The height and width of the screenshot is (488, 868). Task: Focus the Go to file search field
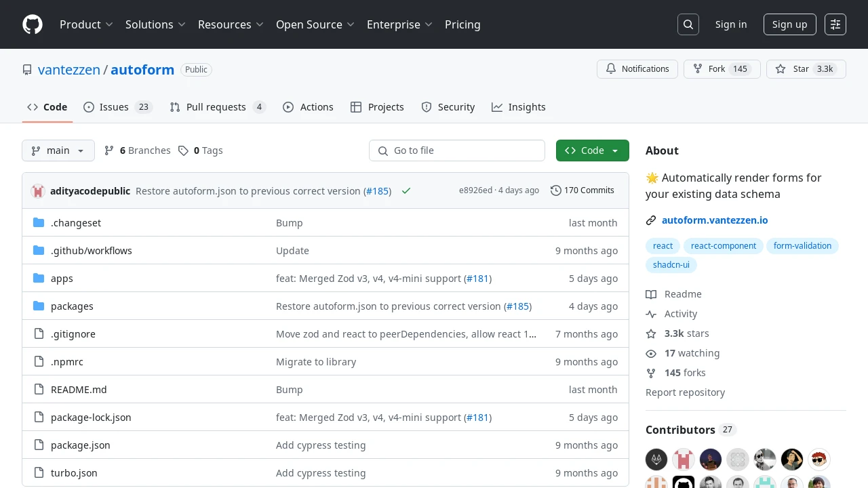(x=457, y=150)
